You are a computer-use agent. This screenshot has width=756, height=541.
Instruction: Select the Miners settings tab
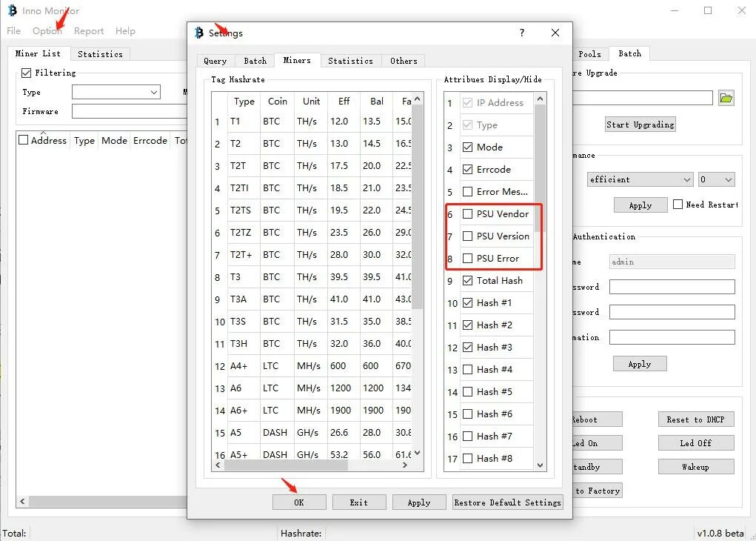pyautogui.click(x=297, y=60)
